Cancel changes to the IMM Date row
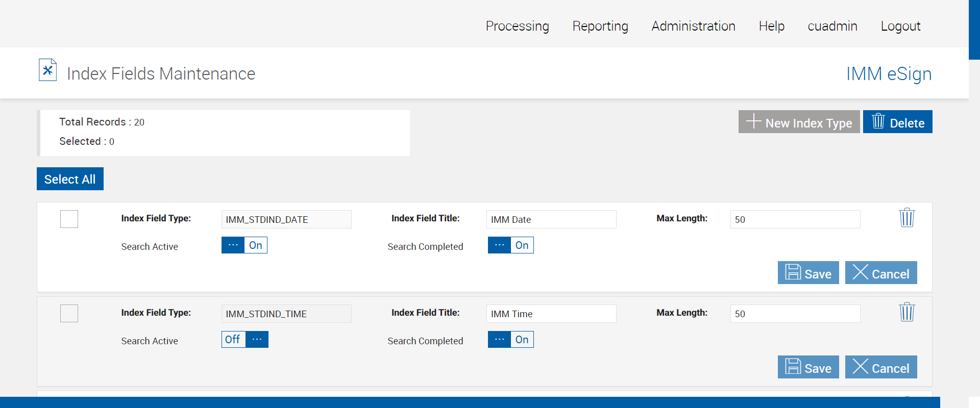 coord(880,273)
